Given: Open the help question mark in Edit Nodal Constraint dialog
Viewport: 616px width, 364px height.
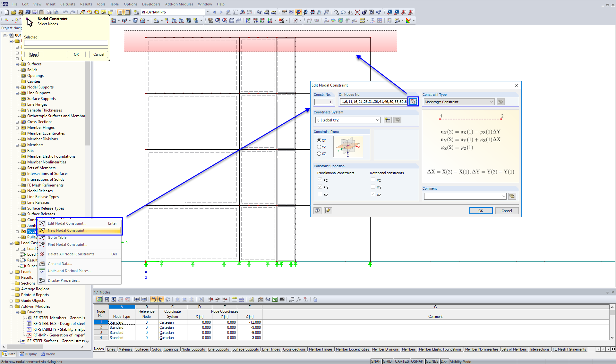Looking at the screenshot, I should click(317, 211).
